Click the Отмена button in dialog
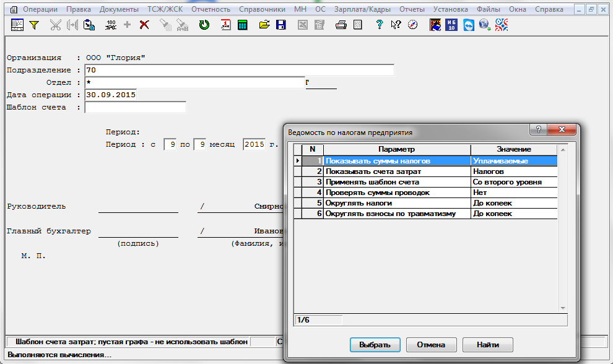Viewport: 613px width, 364px height. coord(431,345)
